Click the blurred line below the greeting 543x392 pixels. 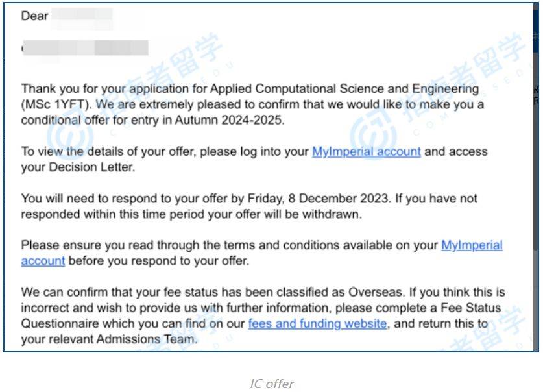[85, 47]
